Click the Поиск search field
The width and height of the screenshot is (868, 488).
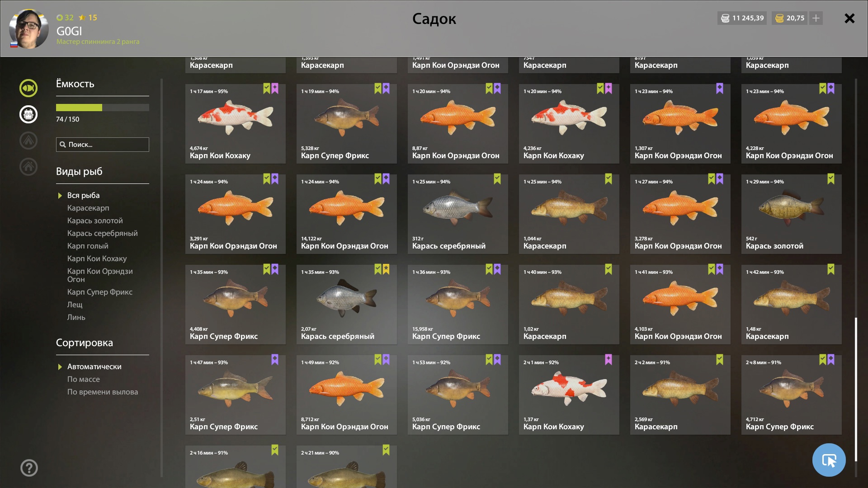(x=103, y=145)
